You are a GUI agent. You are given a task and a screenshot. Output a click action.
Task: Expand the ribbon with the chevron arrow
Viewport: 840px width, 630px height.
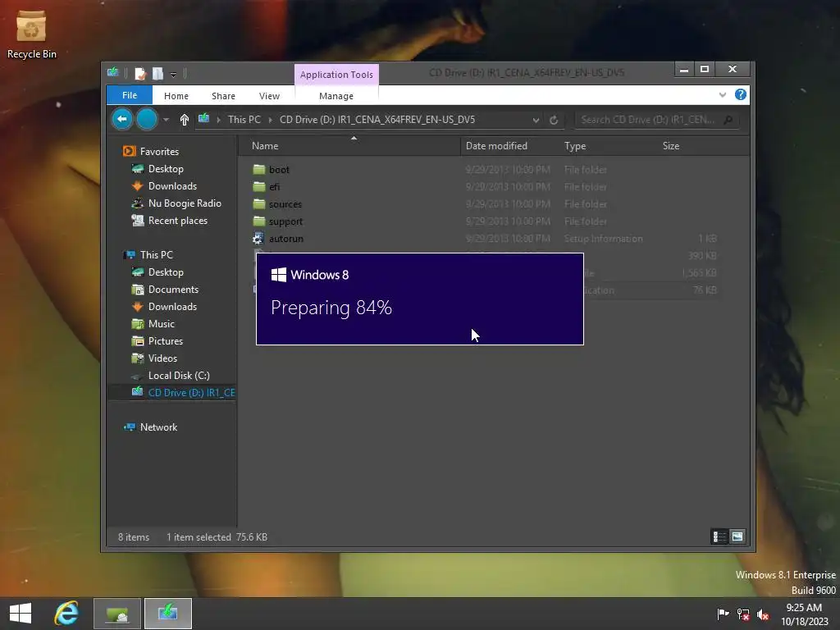pos(723,95)
